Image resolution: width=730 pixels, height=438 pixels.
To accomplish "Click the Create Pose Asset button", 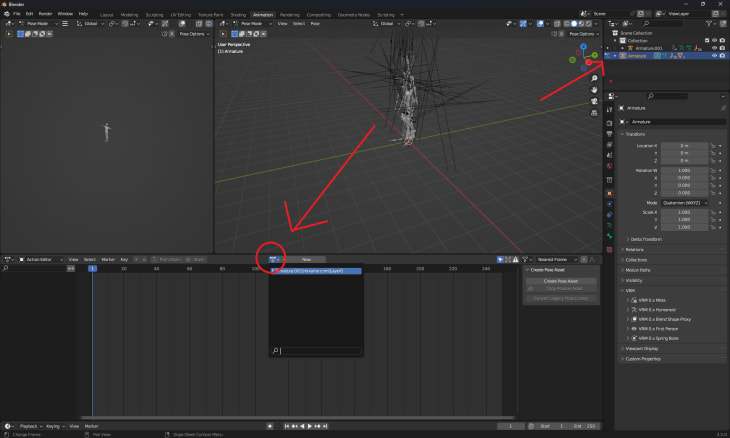I will pos(562,281).
